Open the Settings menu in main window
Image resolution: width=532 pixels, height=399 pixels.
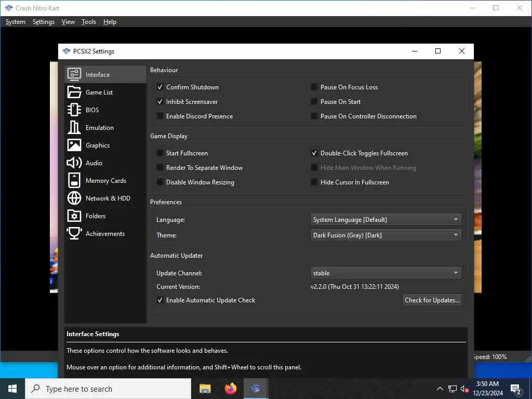tap(44, 22)
